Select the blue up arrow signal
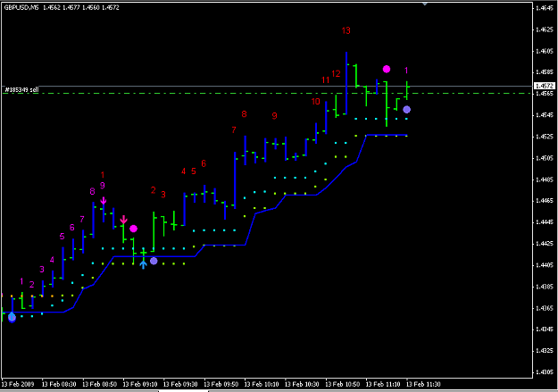This screenshot has width=558, height=392. coord(143,265)
